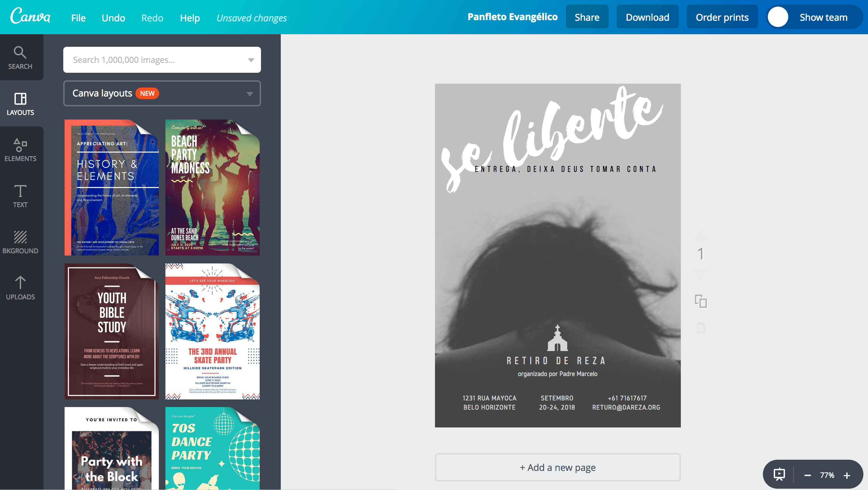Expand the image search dropdown arrow
868x490 pixels.
pos(251,60)
